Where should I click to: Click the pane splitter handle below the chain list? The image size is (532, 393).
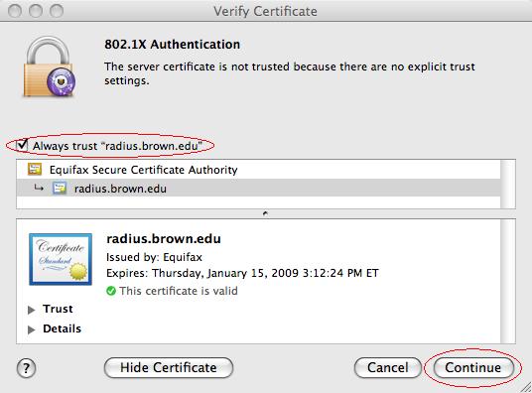265,213
